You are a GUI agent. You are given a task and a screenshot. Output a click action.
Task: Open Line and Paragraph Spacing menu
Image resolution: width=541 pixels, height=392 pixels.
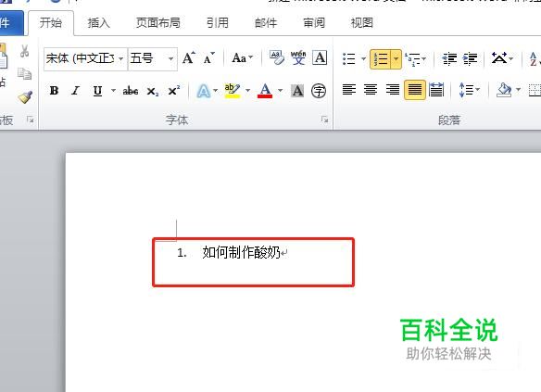coord(470,90)
